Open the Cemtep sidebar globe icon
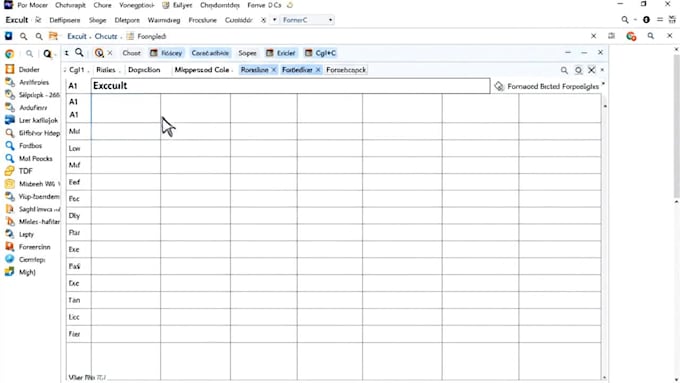Screen dimensions: 680x383 (x=10, y=259)
